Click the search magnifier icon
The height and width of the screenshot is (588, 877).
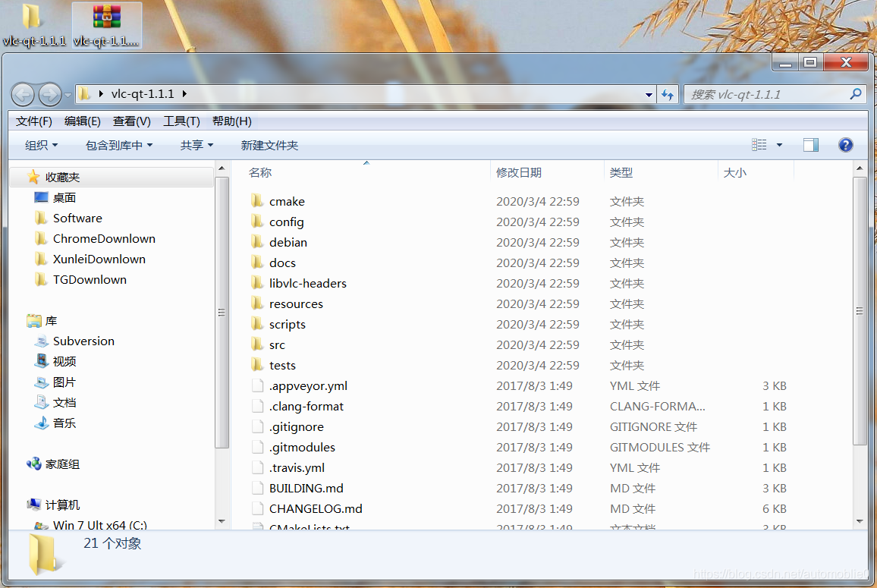pos(855,94)
